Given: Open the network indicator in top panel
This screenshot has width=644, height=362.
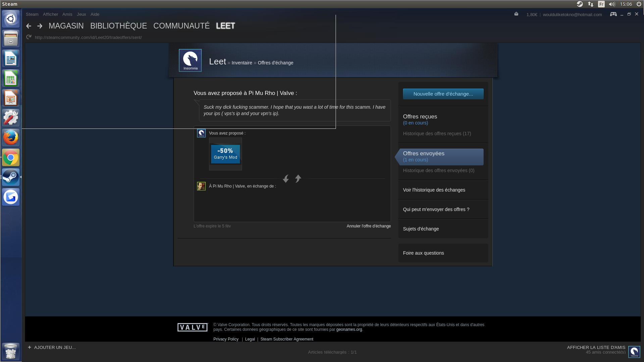Looking at the screenshot, I should point(591,4).
